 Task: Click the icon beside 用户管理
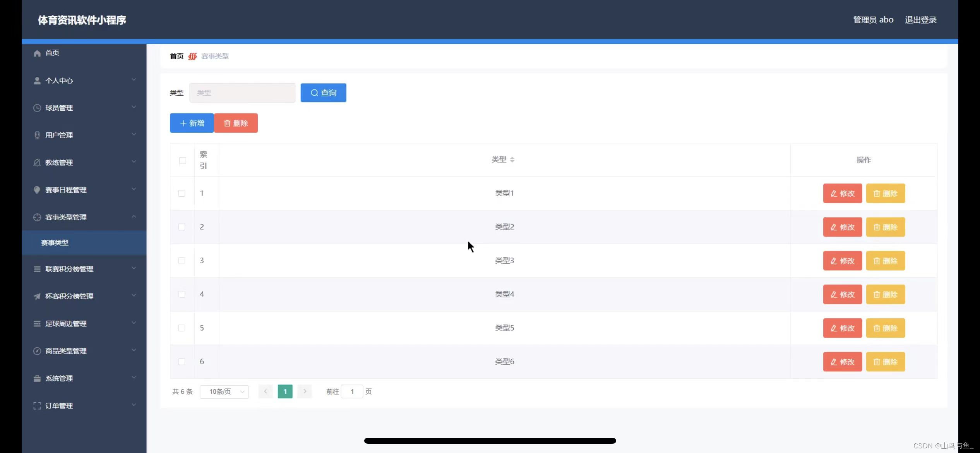tap(37, 135)
